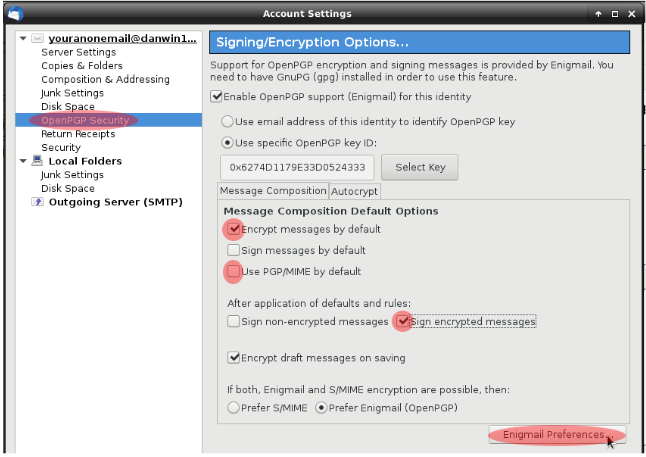Collapse the youranonemail account tree

point(23,38)
